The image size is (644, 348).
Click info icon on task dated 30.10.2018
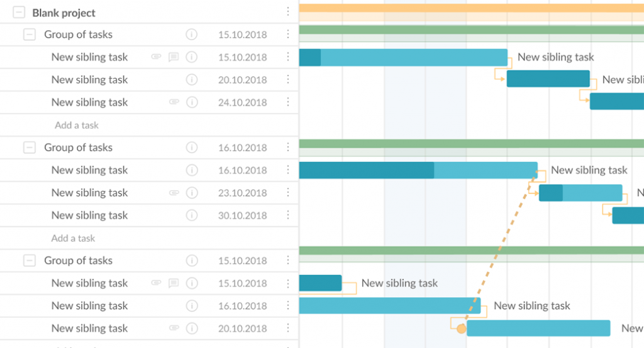pos(192,215)
